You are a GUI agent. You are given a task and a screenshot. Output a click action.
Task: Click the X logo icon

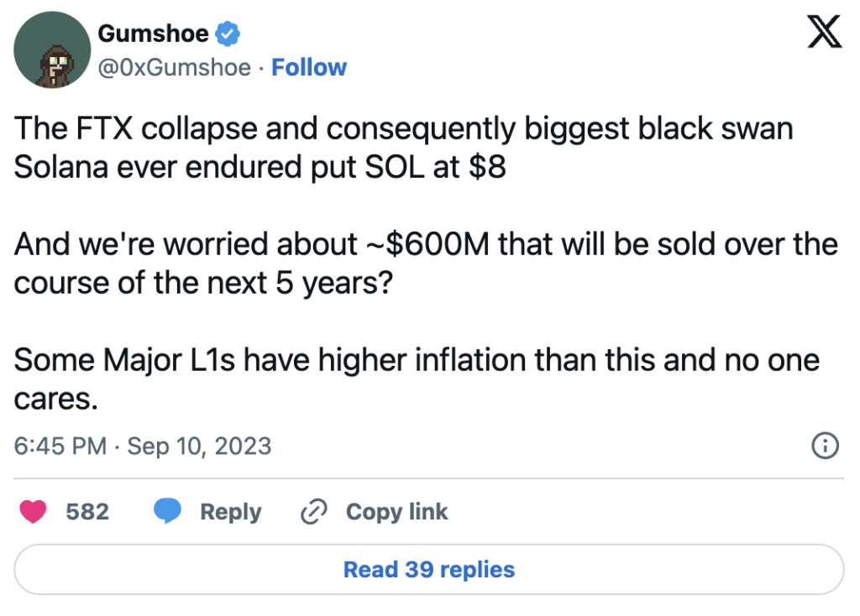coord(824,33)
